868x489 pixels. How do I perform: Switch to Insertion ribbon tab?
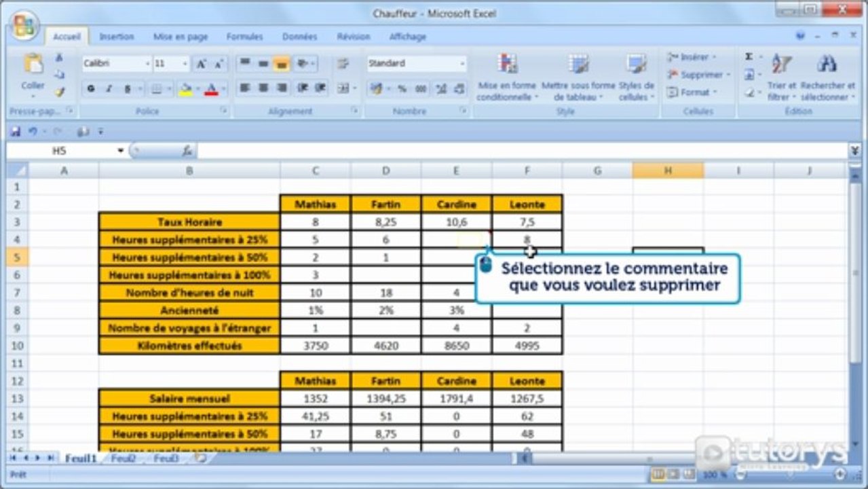117,37
